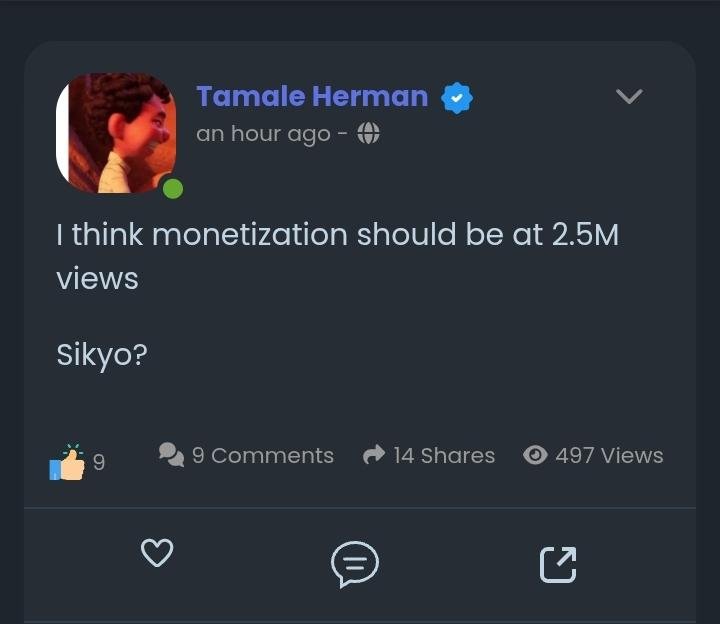Open the 14 Shares list
Screen dimensions: 720x624
coord(444,455)
